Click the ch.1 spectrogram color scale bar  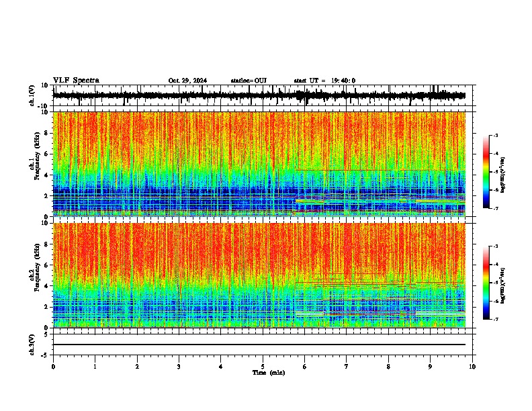[x=486, y=172]
